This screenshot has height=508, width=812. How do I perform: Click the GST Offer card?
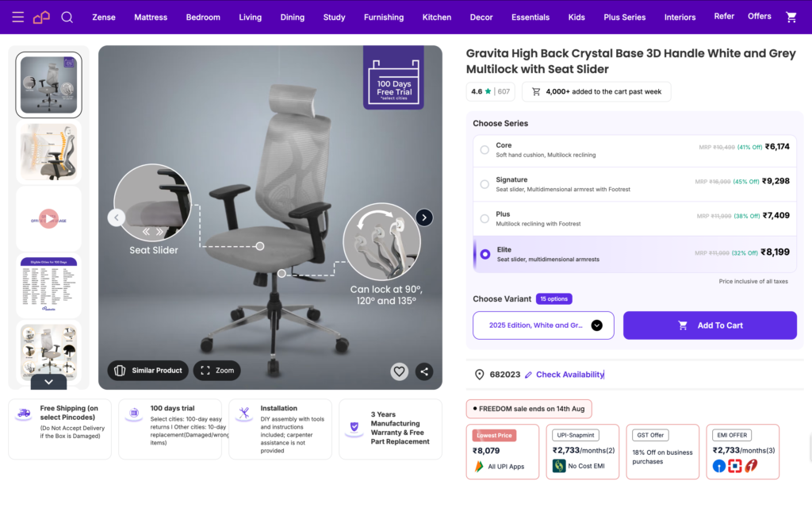point(662,452)
